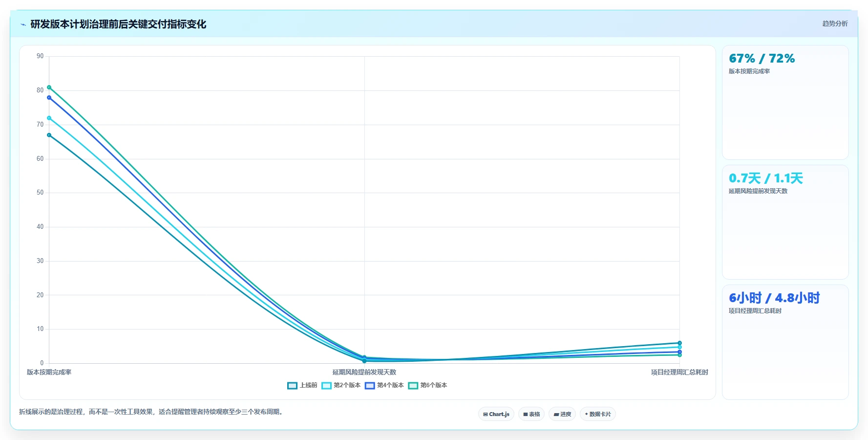The image size is (868, 440).
Task: Click the 上线前 data point at 67
Action: 49,135
